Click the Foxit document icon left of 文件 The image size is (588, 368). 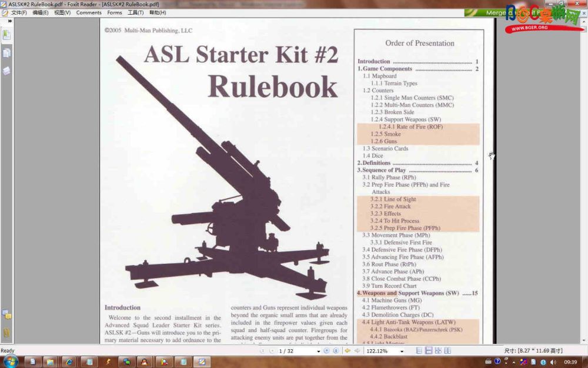[5, 12]
